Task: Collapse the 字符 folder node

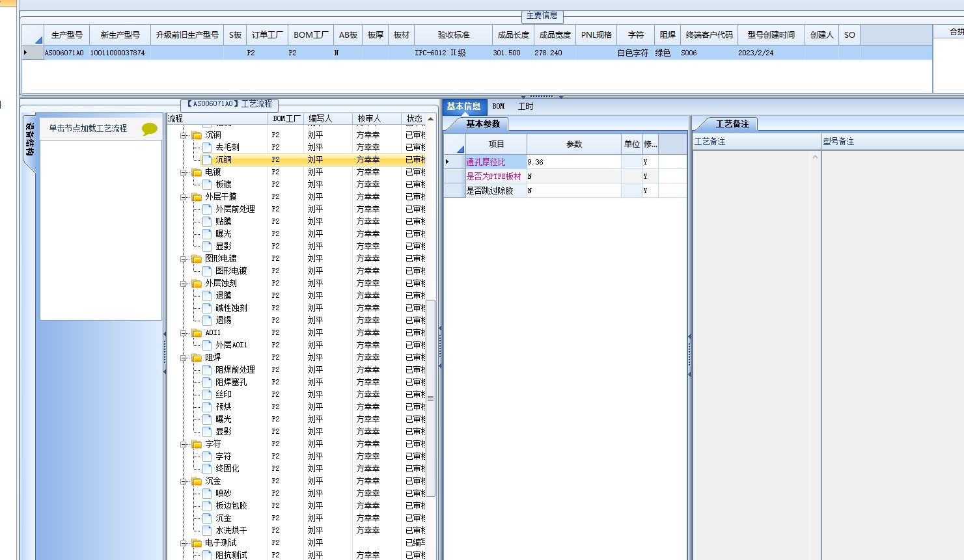Action: coord(184,444)
